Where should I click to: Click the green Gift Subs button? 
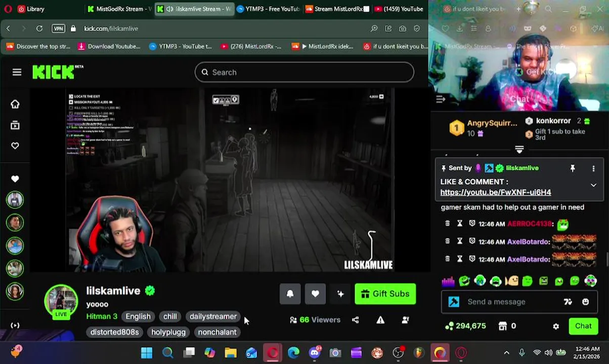point(385,294)
